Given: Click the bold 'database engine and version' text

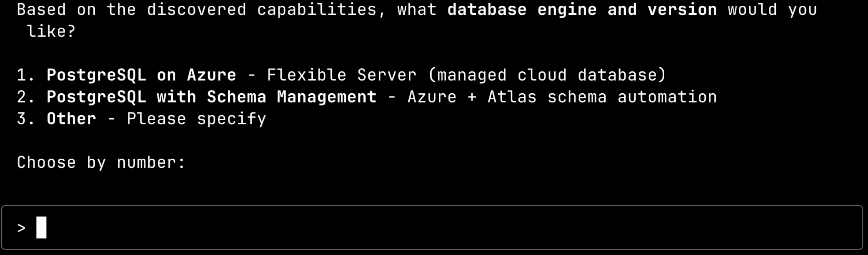Looking at the screenshot, I should pyautogui.click(x=582, y=10).
